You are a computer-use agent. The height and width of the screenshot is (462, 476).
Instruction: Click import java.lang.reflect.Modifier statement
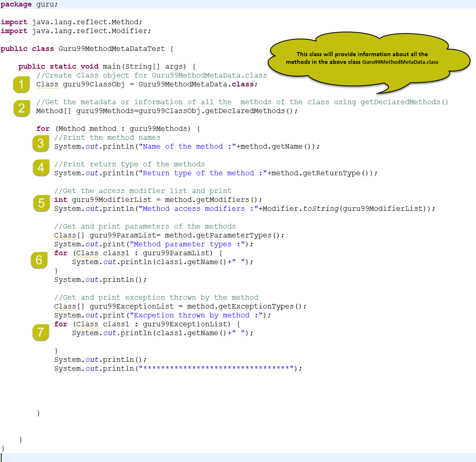coord(75,31)
